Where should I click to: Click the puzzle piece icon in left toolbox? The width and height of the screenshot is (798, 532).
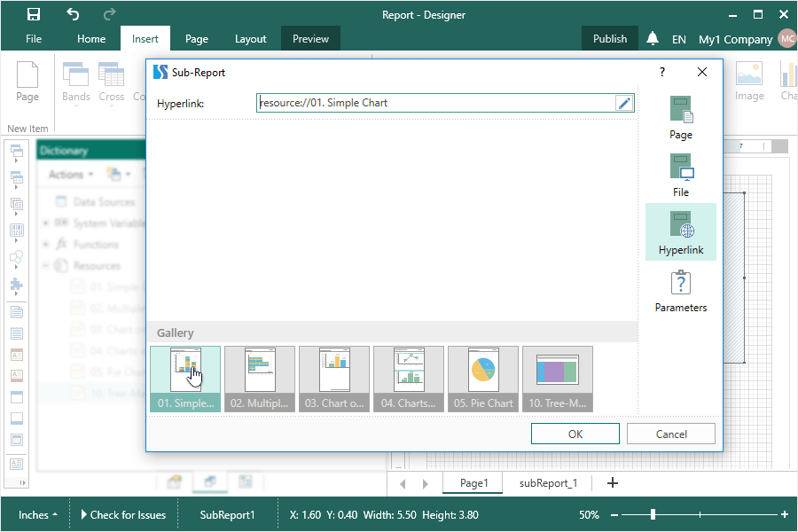coord(16,284)
